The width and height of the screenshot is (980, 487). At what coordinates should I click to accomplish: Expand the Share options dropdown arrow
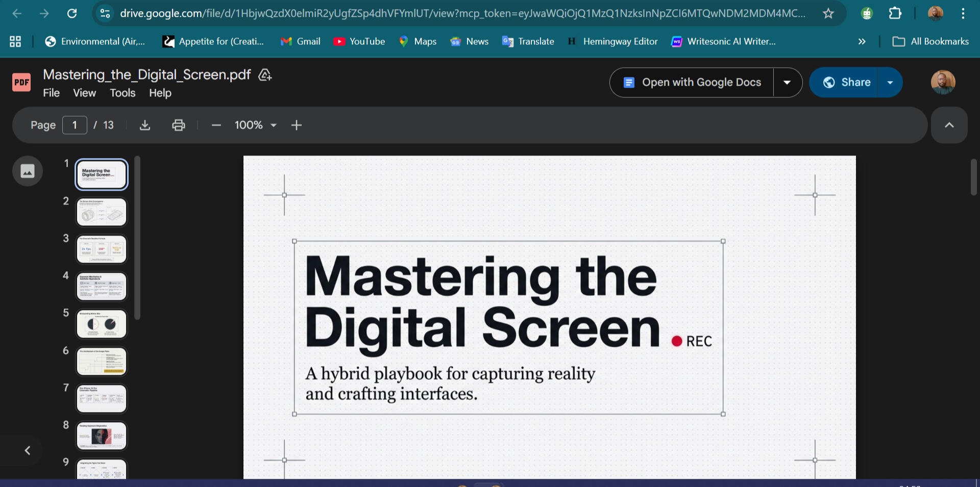[890, 82]
